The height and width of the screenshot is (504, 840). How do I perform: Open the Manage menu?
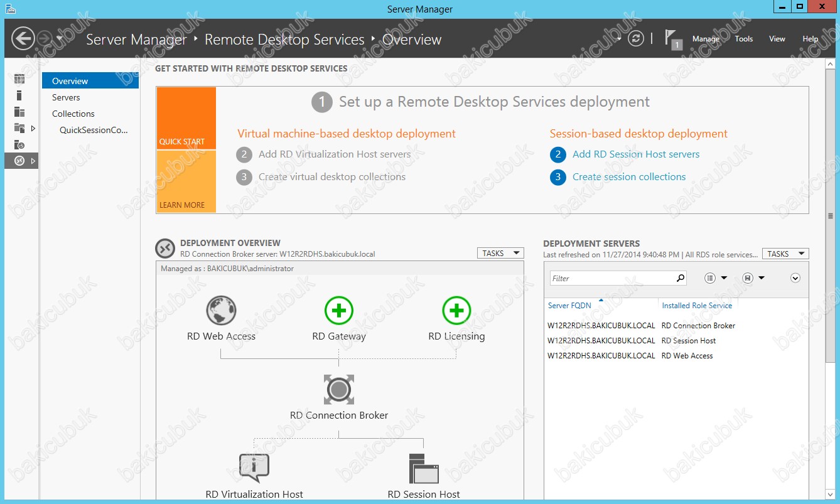(706, 39)
